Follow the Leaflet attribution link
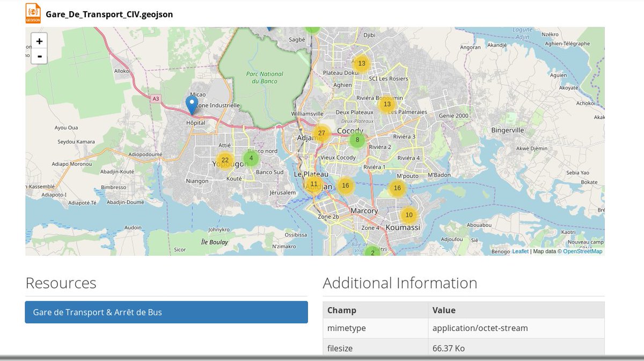 [x=521, y=251]
